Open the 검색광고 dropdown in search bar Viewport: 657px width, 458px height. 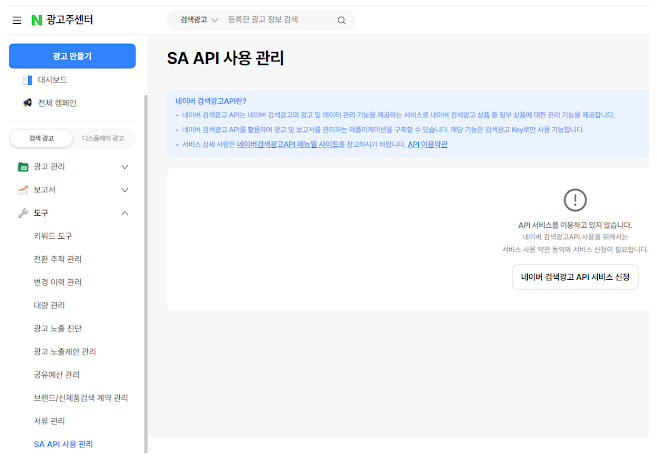[x=199, y=20]
